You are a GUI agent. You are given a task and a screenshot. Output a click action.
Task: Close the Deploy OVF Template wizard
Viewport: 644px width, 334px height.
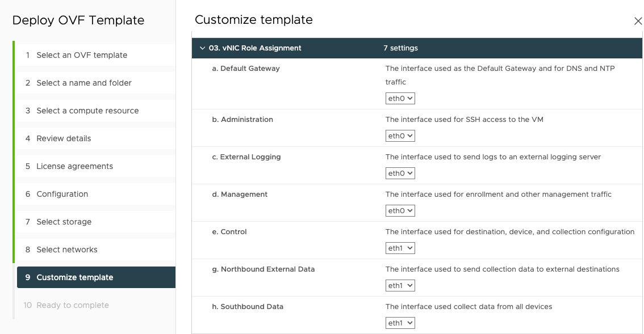click(637, 20)
